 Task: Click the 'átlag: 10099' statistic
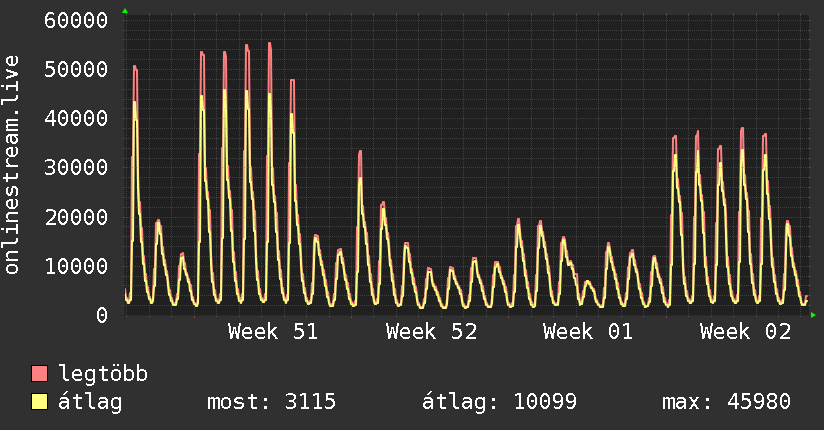[499, 402]
